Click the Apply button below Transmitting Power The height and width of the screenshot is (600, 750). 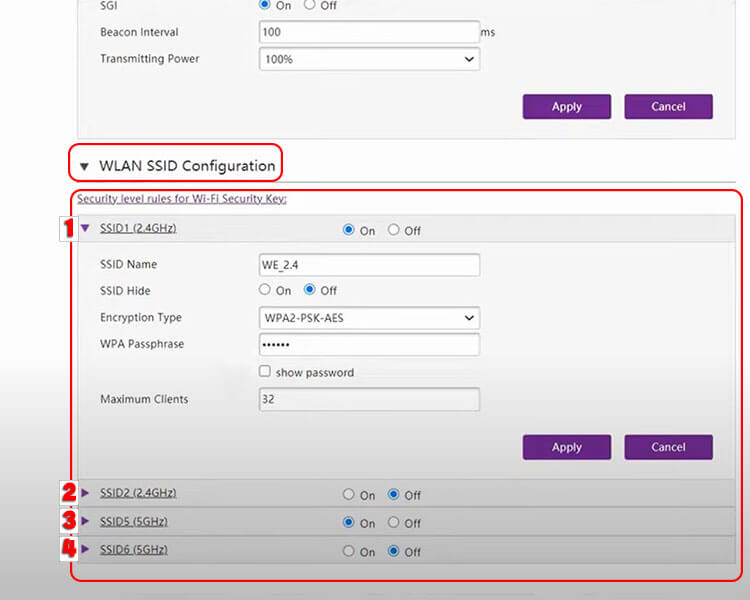pos(566,107)
